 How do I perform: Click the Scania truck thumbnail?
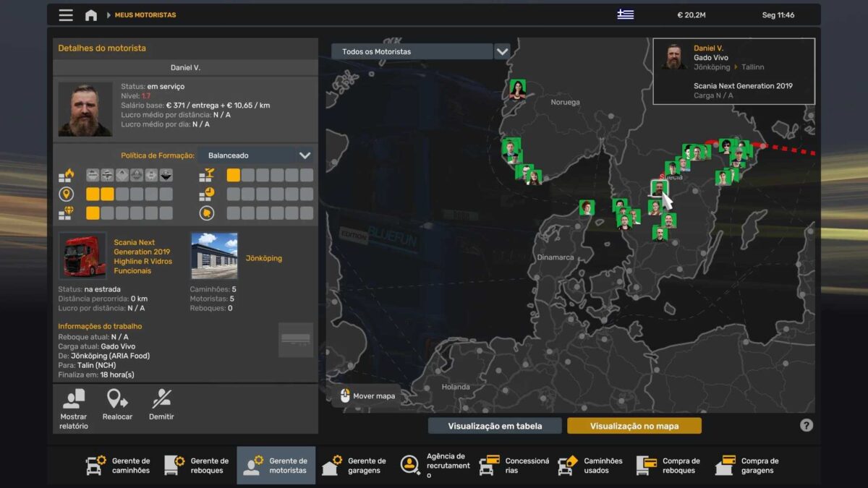click(82, 256)
